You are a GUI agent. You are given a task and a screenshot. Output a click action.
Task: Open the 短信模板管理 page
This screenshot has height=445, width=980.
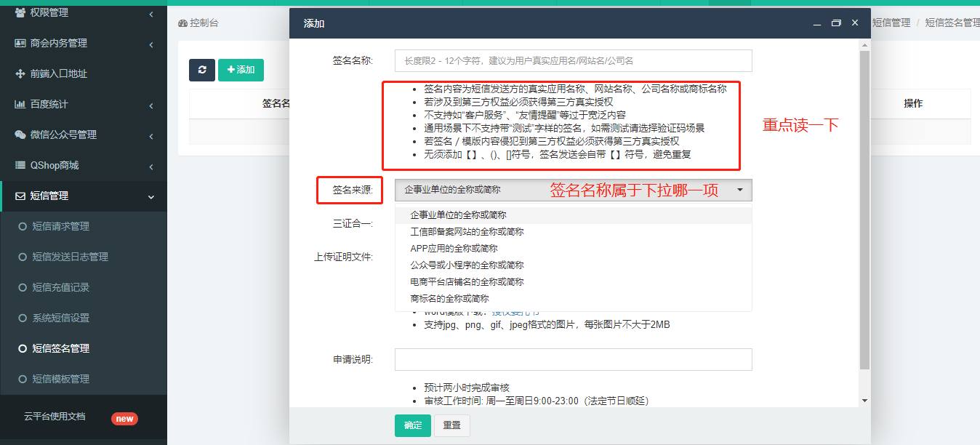point(60,379)
